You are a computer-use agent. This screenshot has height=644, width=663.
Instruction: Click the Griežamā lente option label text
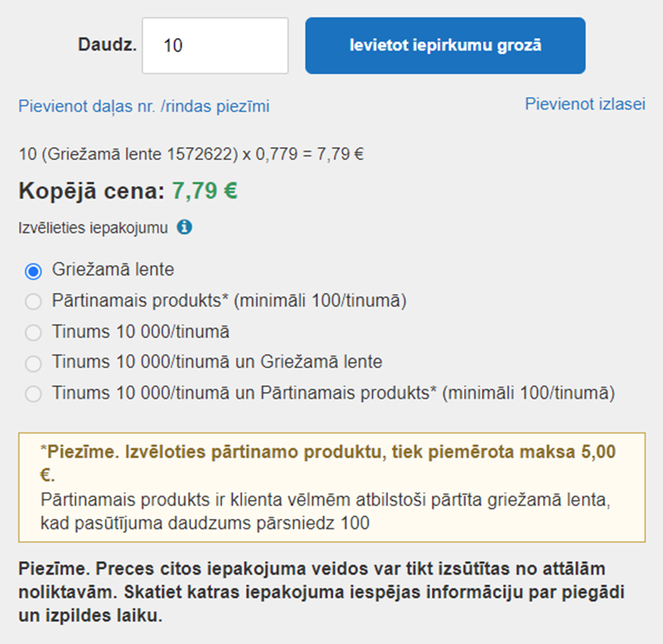coord(113,269)
